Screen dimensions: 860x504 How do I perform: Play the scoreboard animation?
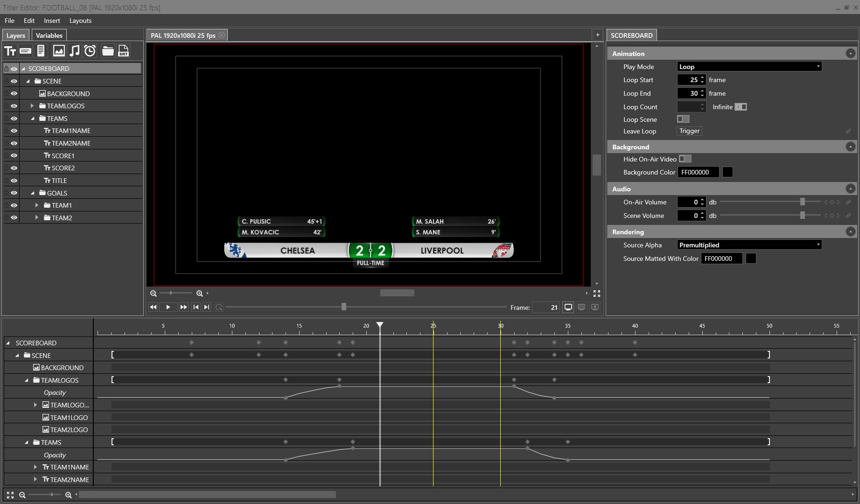click(x=168, y=307)
